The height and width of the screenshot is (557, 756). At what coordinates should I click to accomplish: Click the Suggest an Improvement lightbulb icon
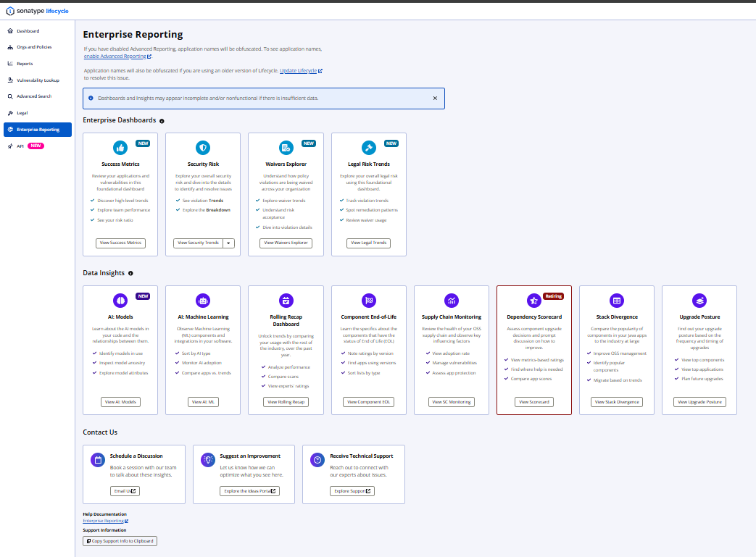[208, 460]
